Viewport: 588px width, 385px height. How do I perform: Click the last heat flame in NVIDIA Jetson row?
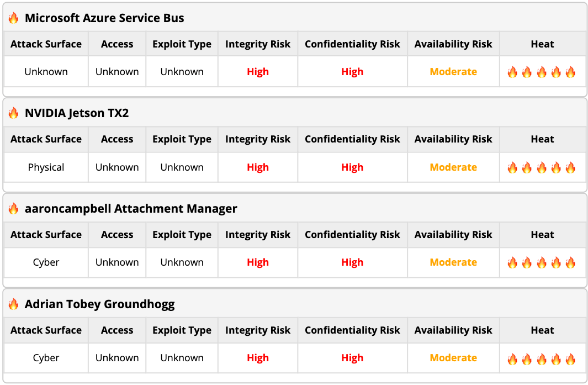570,167
